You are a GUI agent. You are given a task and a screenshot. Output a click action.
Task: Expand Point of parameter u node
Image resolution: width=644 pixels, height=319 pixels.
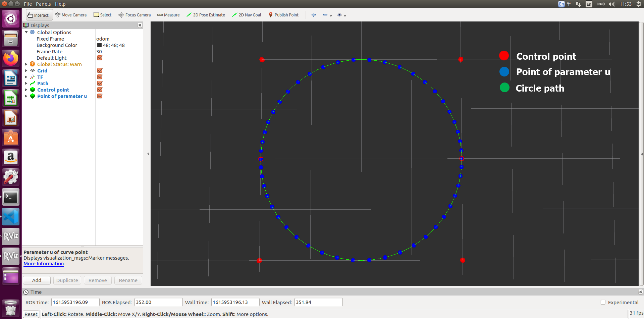tap(26, 96)
